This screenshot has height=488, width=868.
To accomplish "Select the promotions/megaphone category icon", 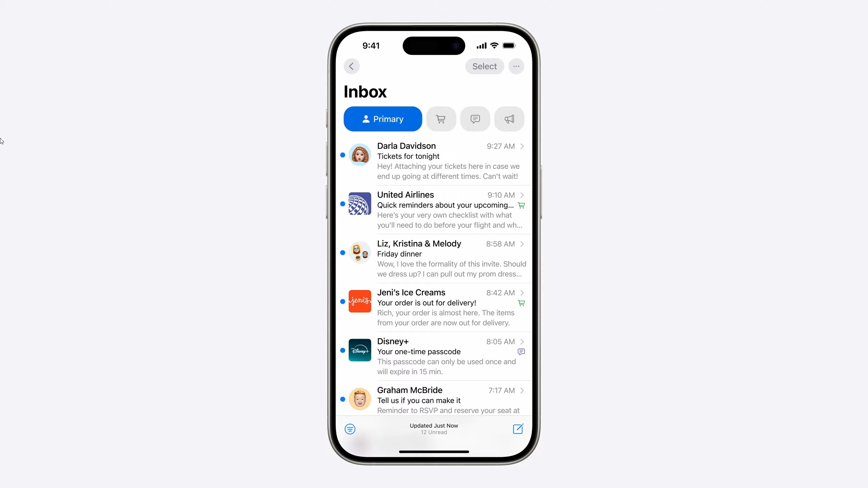I will click(x=509, y=119).
